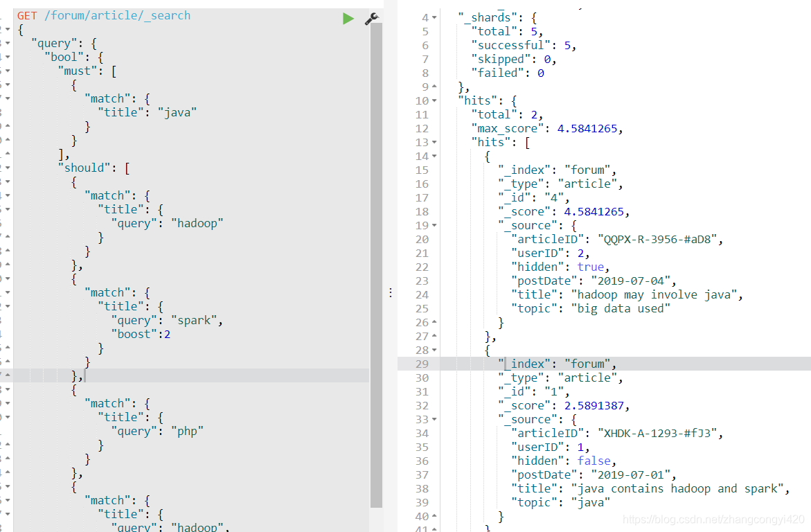Collapse the bool query block in the editor
Image resolution: width=811 pixels, height=532 pixels.
point(7,57)
